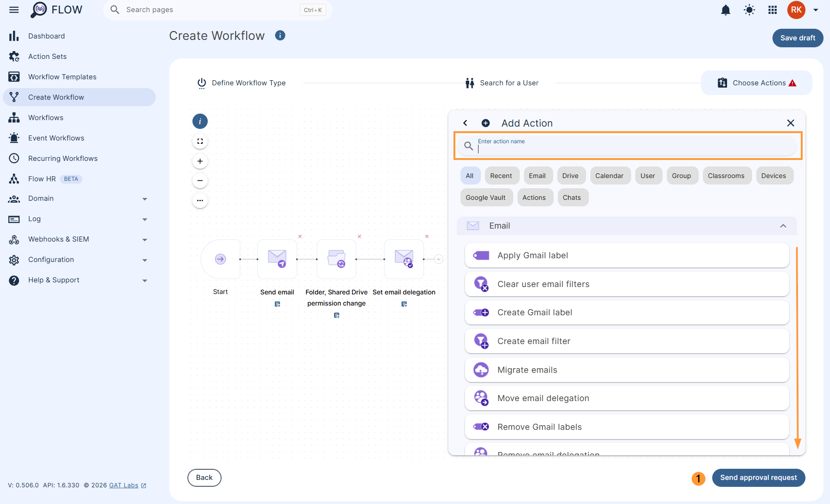Choose the Apply Gmail label action

click(x=627, y=255)
